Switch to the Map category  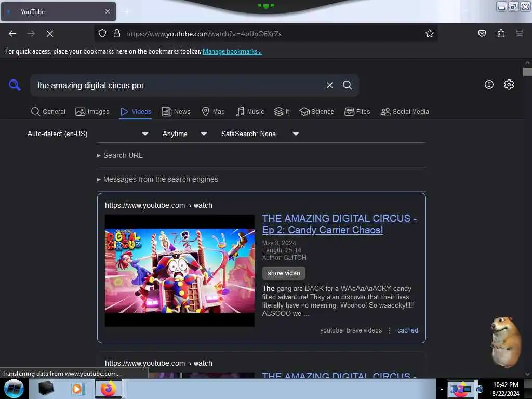click(x=213, y=112)
